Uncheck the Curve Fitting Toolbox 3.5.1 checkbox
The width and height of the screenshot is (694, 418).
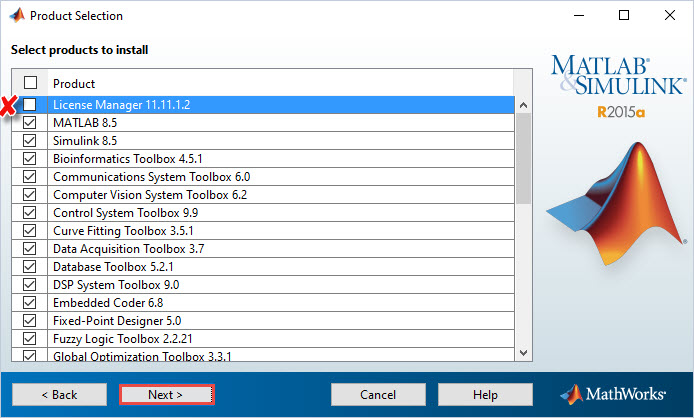(30, 231)
